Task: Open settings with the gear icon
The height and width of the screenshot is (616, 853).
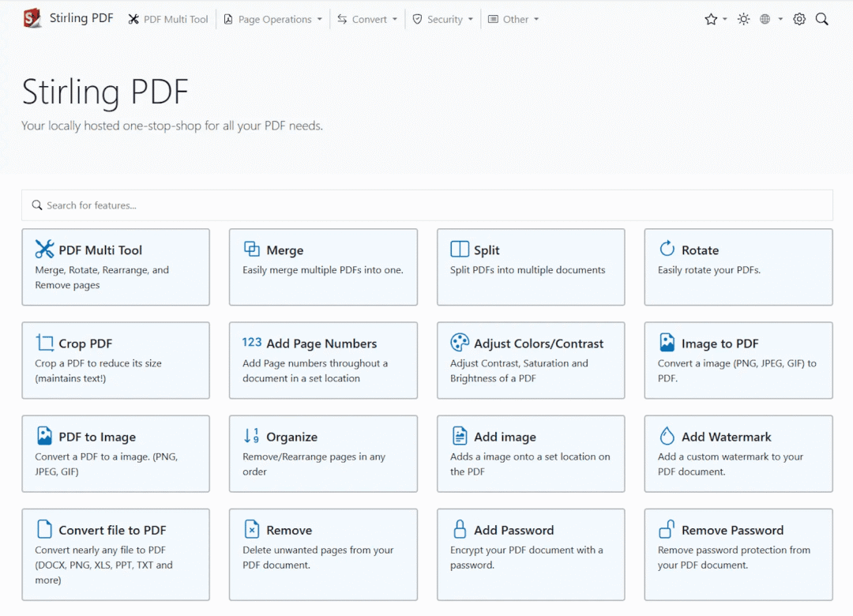Action: (799, 19)
